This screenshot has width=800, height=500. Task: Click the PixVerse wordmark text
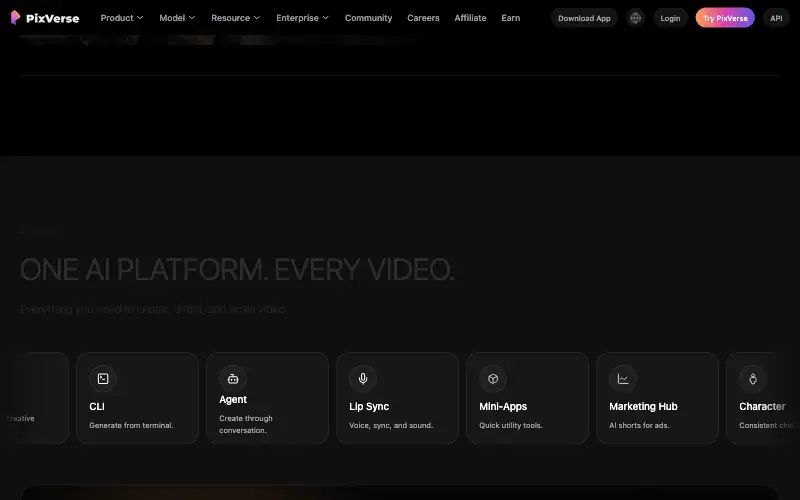tap(53, 18)
